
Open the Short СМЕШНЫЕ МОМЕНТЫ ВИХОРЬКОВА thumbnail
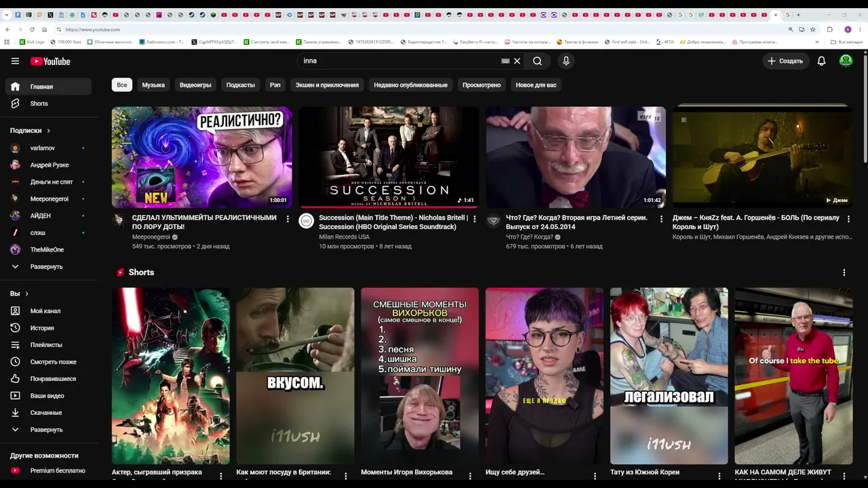420,376
